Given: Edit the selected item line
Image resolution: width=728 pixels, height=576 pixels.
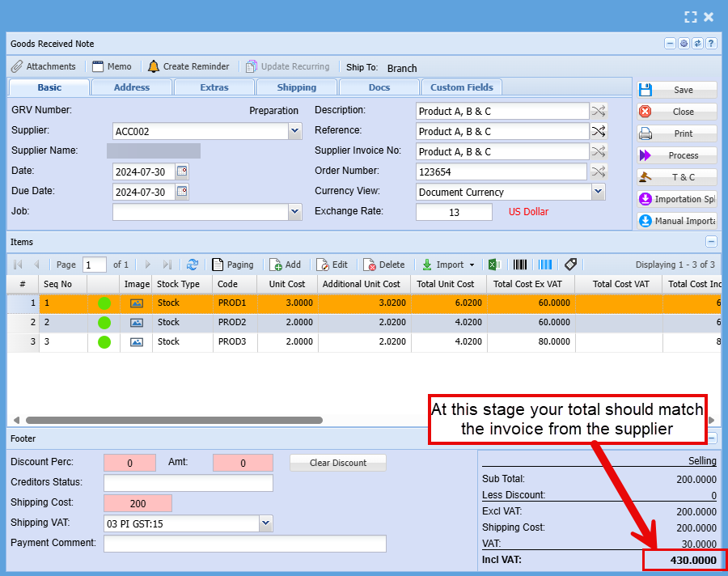Looking at the screenshot, I should point(332,265).
